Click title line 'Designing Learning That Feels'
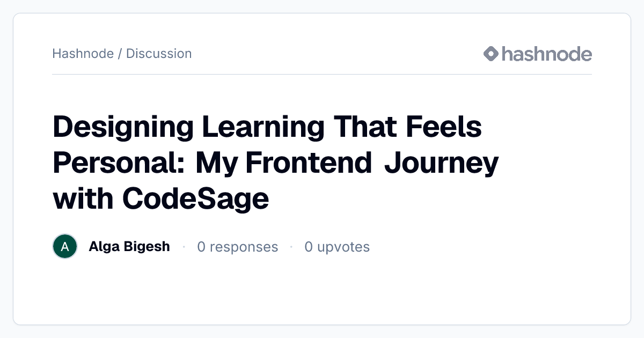644x338 pixels. click(x=267, y=127)
